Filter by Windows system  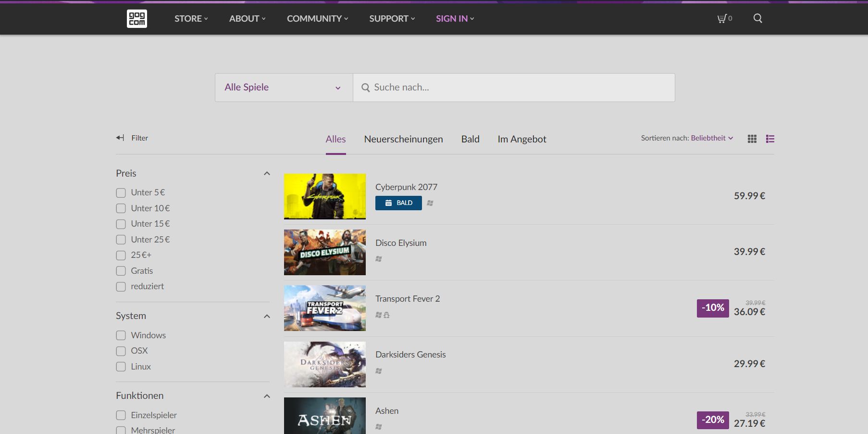tap(121, 335)
